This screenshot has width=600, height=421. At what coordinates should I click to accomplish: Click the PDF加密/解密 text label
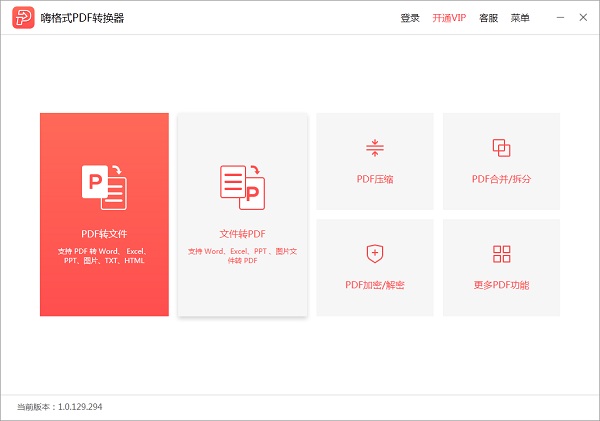[x=375, y=285]
